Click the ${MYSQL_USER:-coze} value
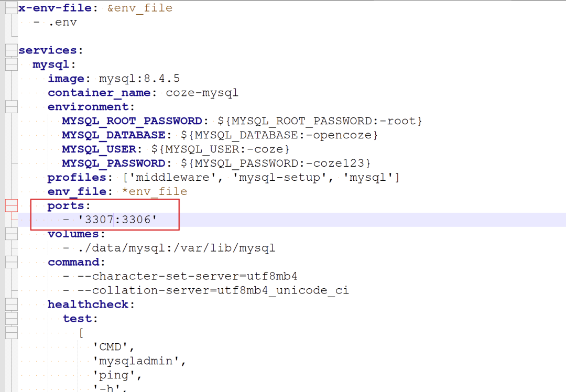The image size is (566, 392). (x=220, y=149)
